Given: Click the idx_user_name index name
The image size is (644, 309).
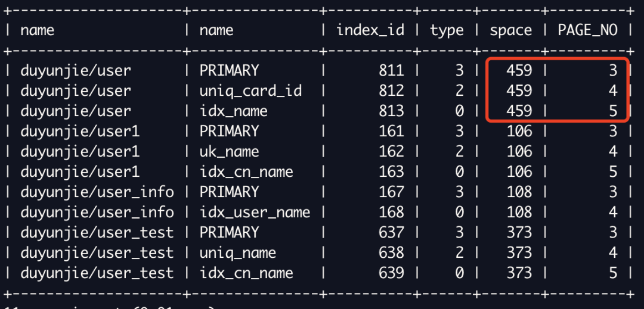Looking at the screenshot, I should coord(255,213).
